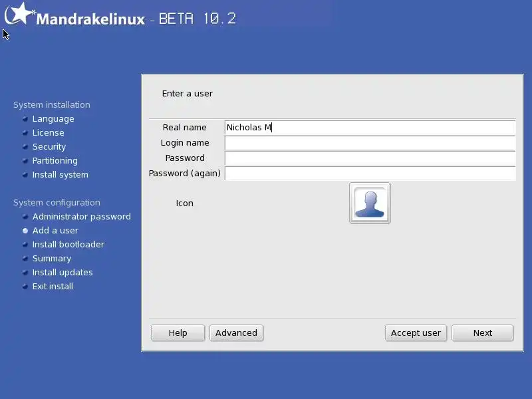Click the Language step bullet

click(x=25, y=119)
